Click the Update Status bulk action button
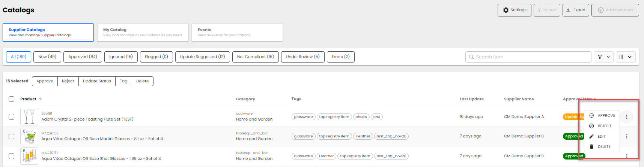 click(x=97, y=81)
